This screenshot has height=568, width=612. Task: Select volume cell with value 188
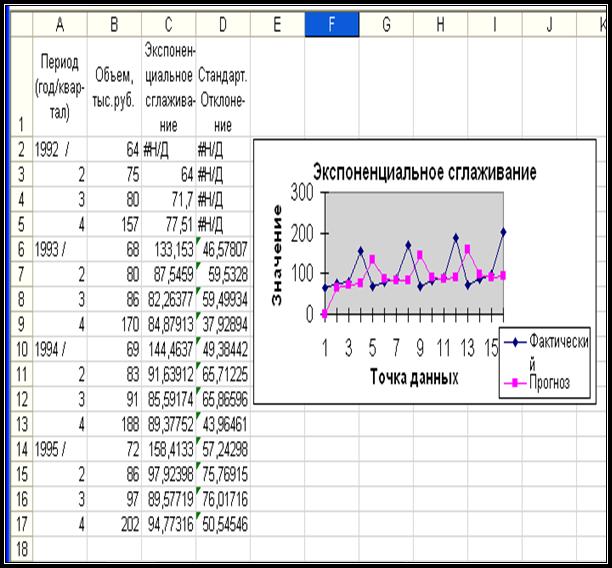coord(114,424)
